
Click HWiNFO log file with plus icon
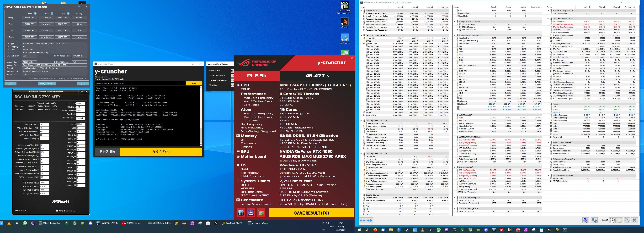[x=619, y=220]
